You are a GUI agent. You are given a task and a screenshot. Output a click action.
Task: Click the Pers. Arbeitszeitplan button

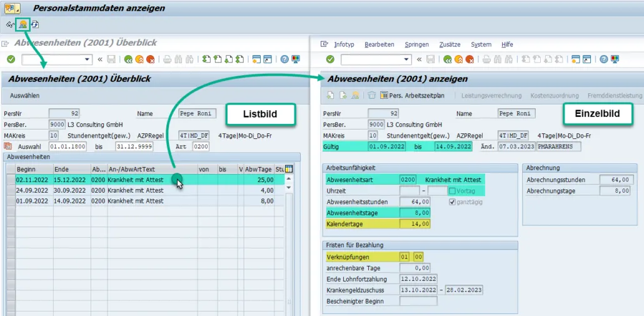[413, 96]
